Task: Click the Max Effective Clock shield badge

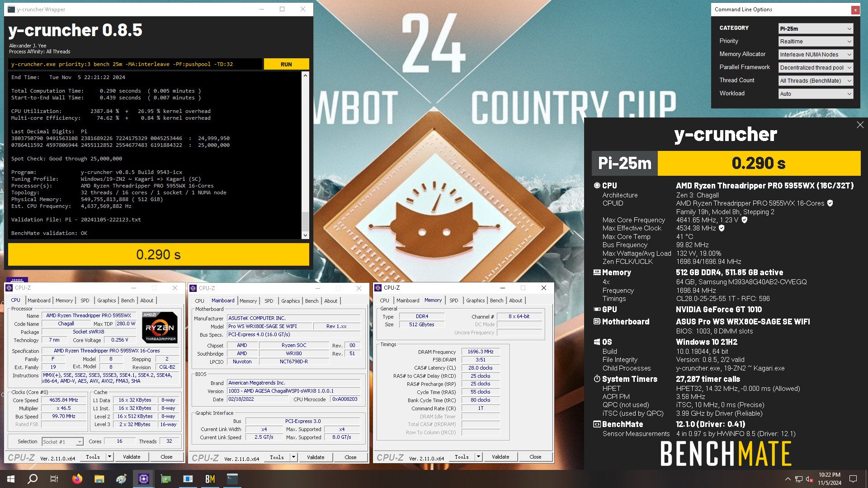Action: tap(722, 228)
